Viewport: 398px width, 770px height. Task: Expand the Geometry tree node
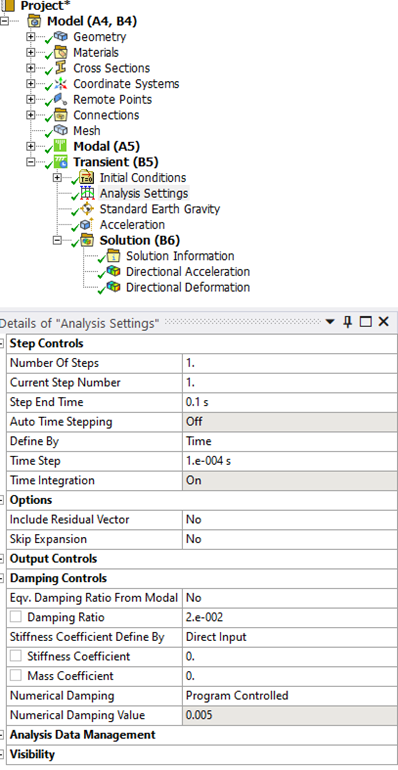pos(30,37)
